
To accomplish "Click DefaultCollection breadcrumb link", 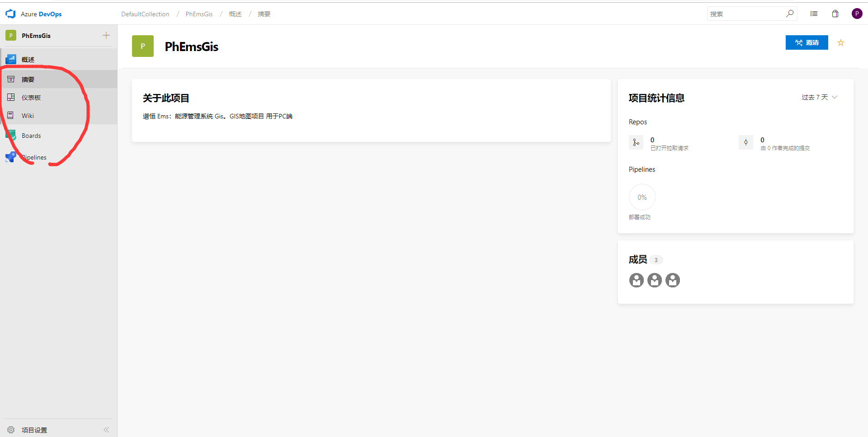I will pos(145,14).
